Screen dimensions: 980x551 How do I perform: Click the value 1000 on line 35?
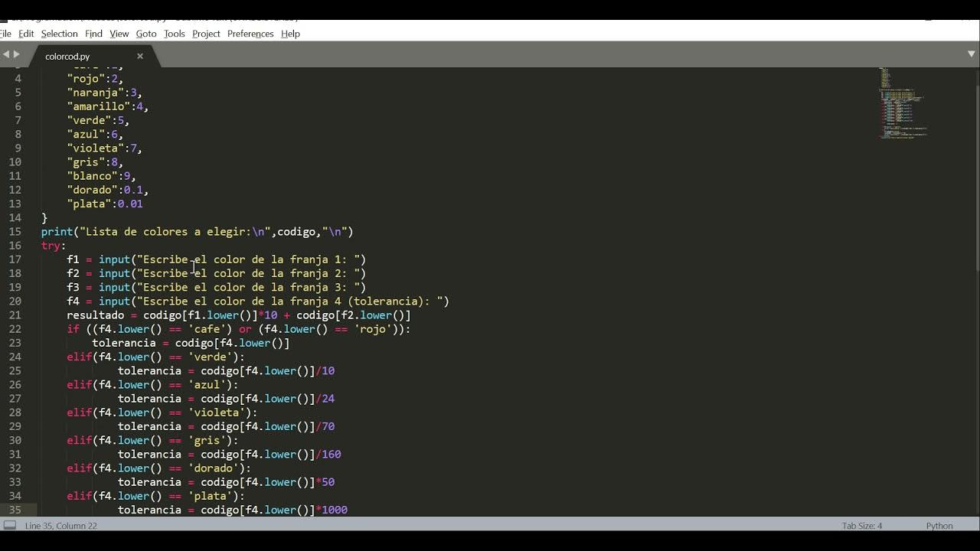[335, 510]
